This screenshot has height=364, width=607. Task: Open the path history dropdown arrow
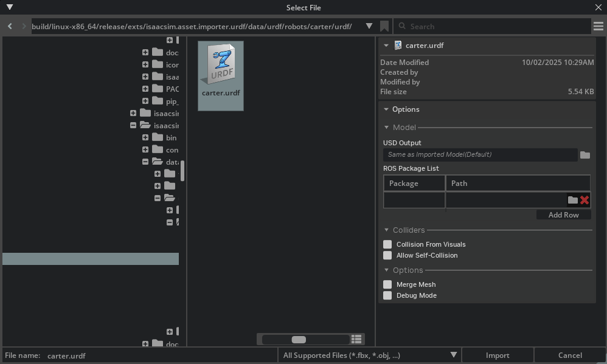pos(369,26)
